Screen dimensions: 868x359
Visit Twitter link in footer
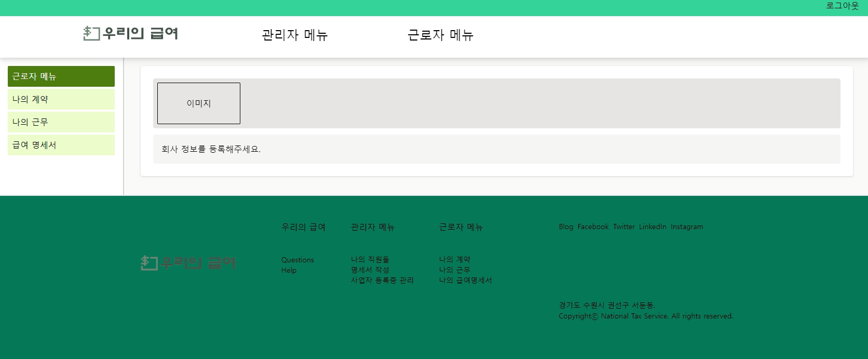pyautogui.click(x=624, y=227)
